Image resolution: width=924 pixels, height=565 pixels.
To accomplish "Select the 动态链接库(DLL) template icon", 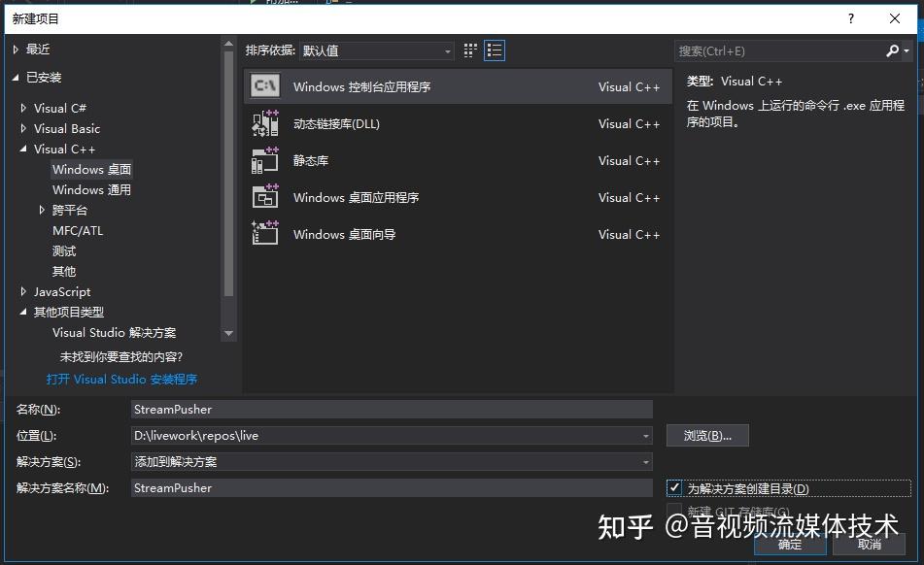I will [x=263, y=123].
